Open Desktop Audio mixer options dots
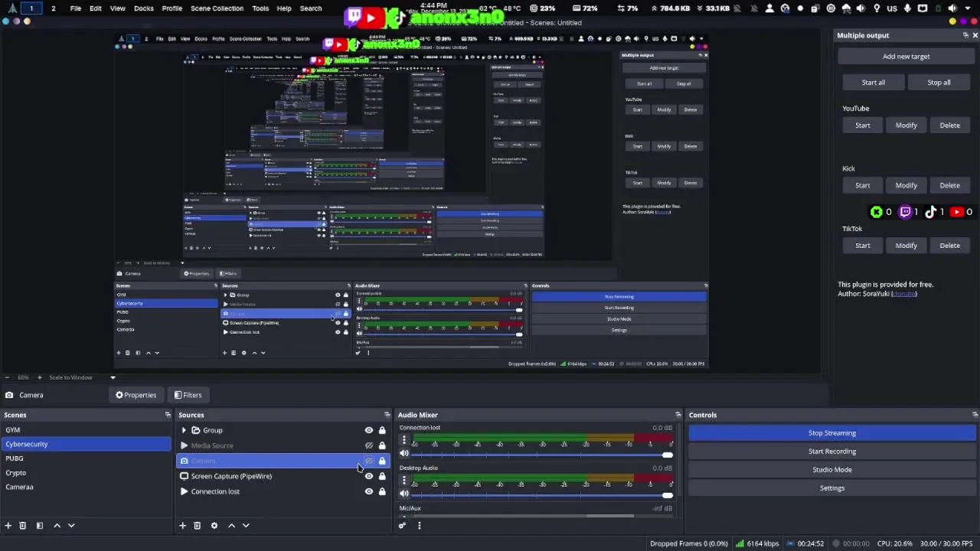Screen dimensions: 980x551 (x=404, y=480)
